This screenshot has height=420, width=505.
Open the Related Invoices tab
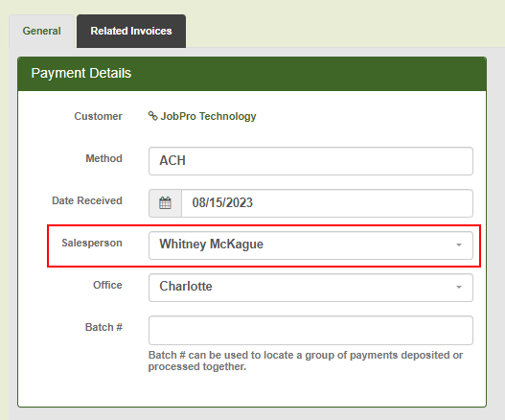tap(131, 32)
